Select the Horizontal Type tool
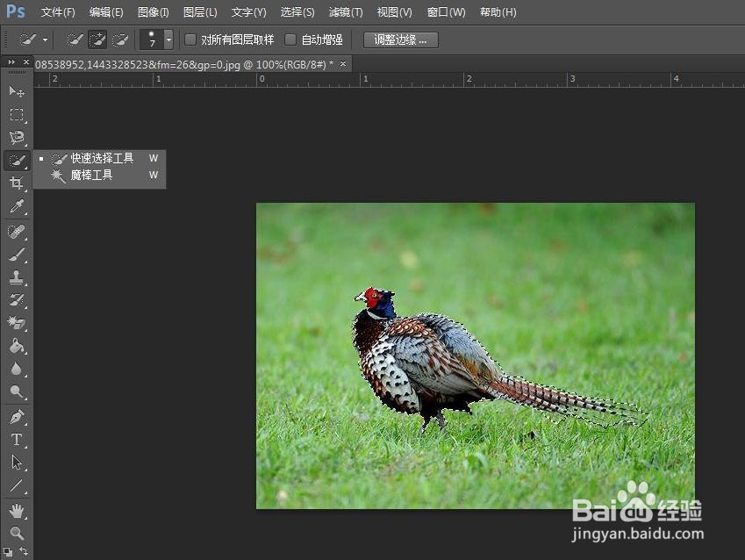 point(17,439)
